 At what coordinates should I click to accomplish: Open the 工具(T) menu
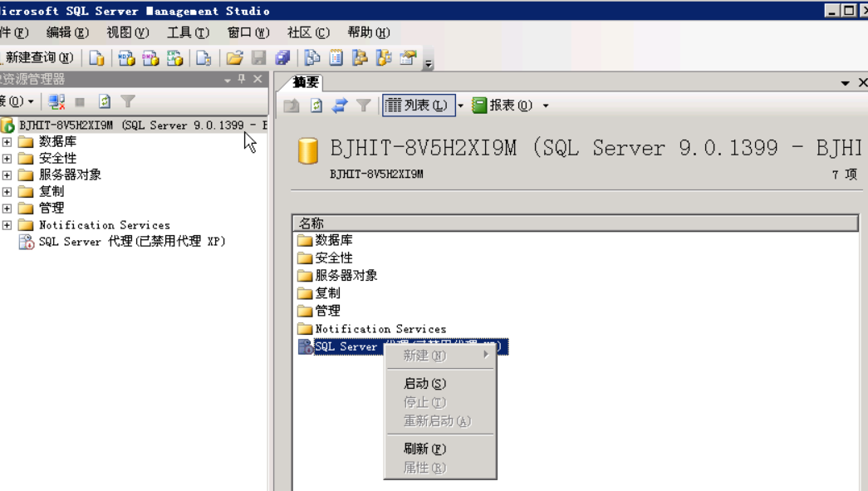coord(189,32)
